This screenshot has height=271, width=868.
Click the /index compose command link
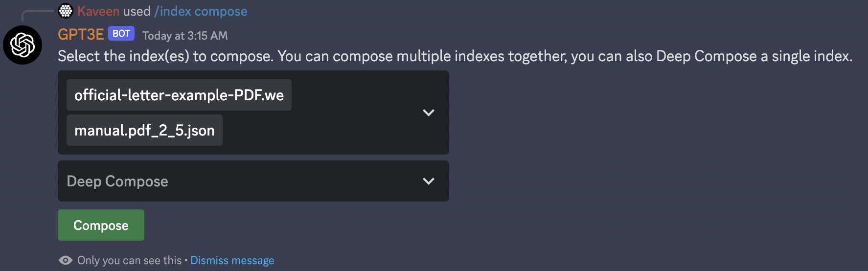(201, 11)
